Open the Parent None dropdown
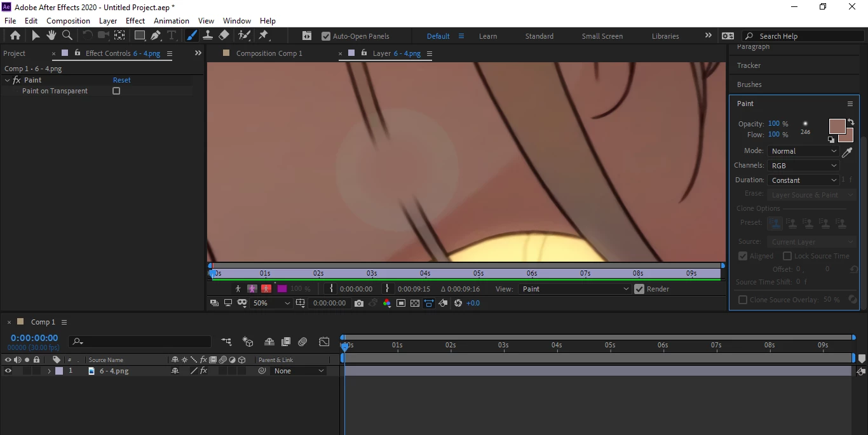The image size is (868, 435). coord(298,371)
